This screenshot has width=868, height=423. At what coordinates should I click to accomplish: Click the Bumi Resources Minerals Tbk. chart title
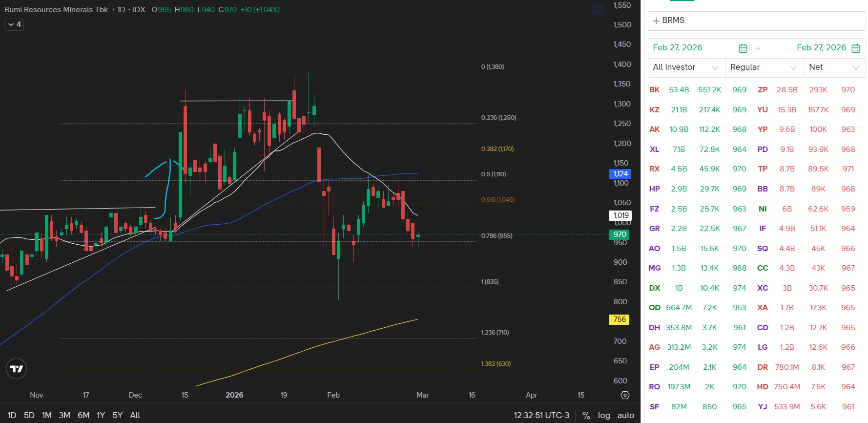pyautogui.click(x=57, y=9)
